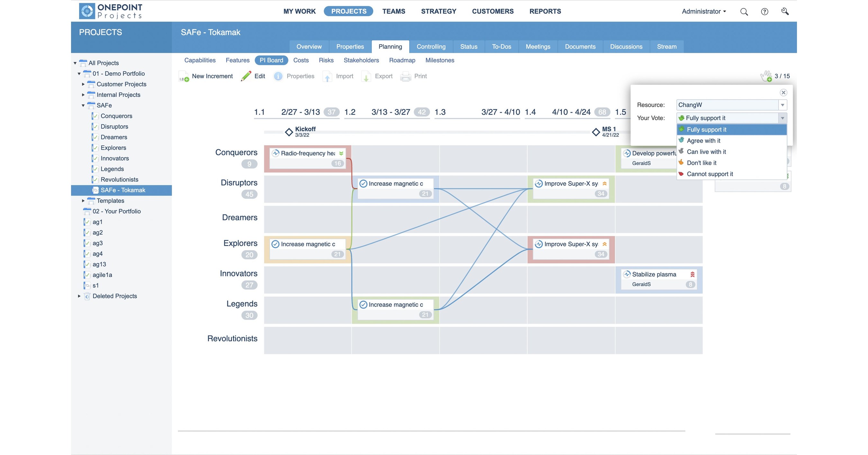The width and height of the screenshot is (868, 455).
Task: Export the PI board via the Export icon
Action: click(366, 77)
